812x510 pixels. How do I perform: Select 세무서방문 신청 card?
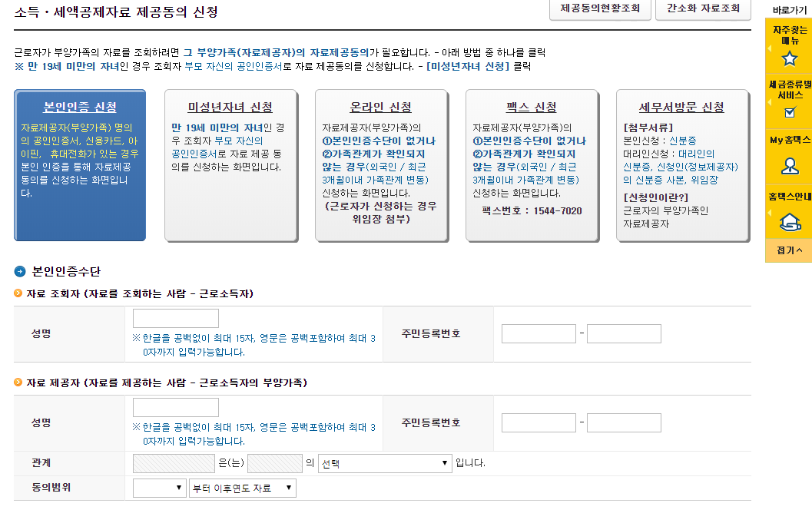pyautogui.click(x=682, y=165)
